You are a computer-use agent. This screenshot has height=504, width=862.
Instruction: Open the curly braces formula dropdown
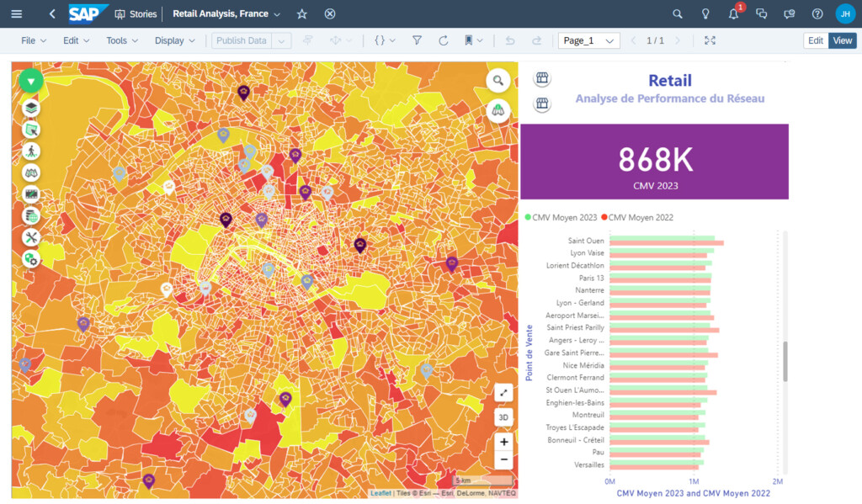click(385, 40)
